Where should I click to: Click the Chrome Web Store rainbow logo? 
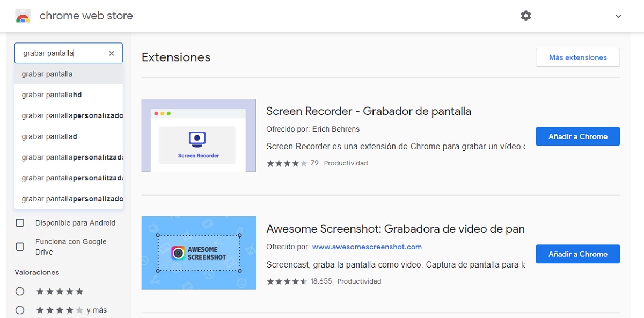[23, 16]
